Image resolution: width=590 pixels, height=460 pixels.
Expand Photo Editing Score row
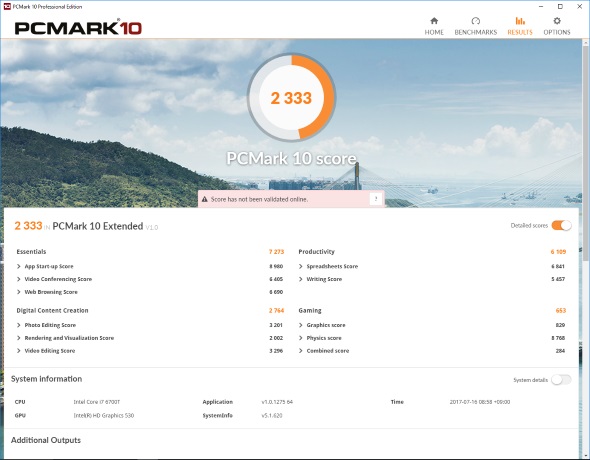pos(149,325)
